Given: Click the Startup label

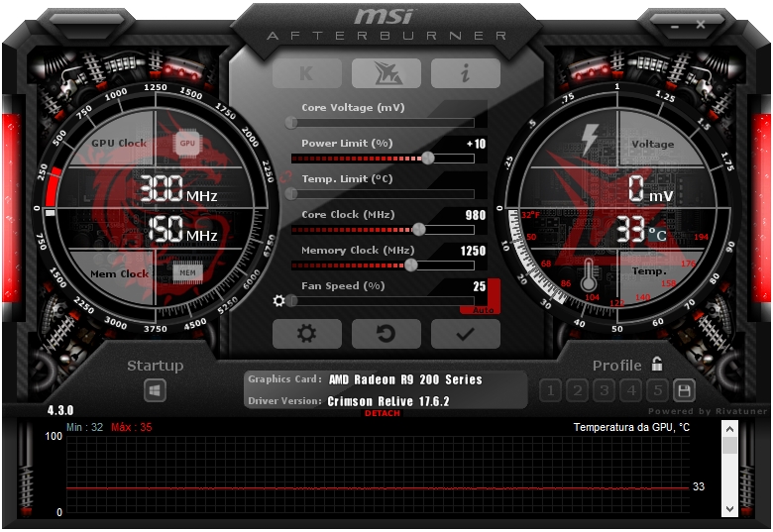Looking at the screenshot, I should pos(156,366).
